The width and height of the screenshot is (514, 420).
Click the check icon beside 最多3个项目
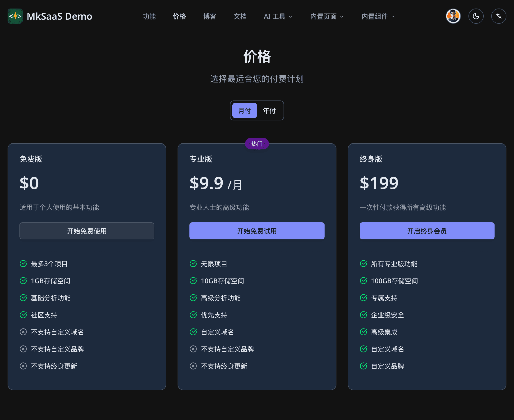(23, 264)
